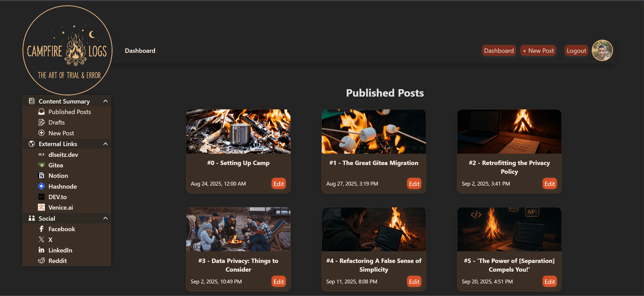
Task: Select the Drafts pencil icon
Action: pyautogui.click(x=41, y=122)
